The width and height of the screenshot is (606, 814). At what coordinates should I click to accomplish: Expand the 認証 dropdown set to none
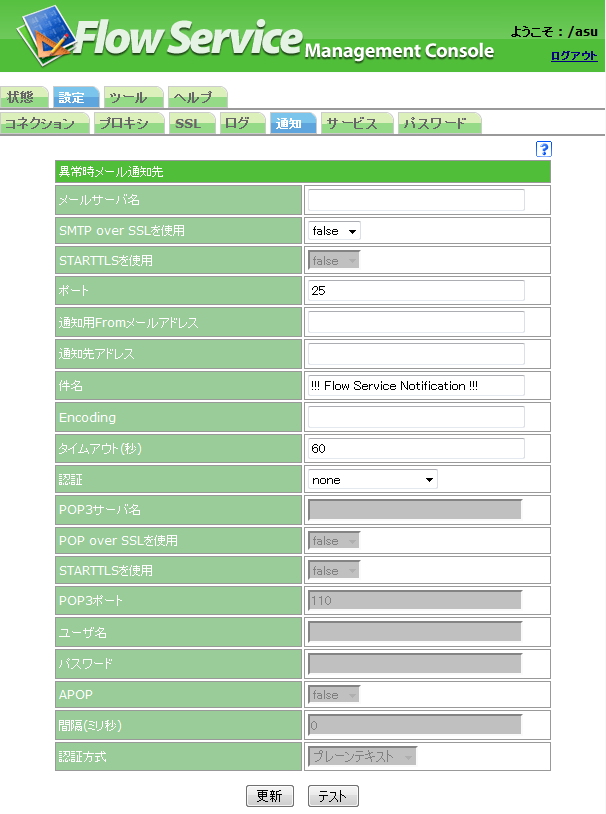[372, 480]
